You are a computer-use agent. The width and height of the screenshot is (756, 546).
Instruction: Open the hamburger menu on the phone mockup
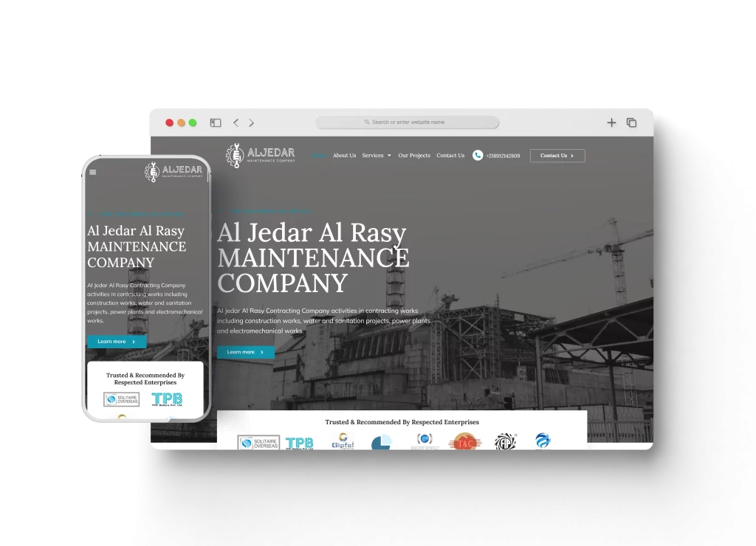92,172
